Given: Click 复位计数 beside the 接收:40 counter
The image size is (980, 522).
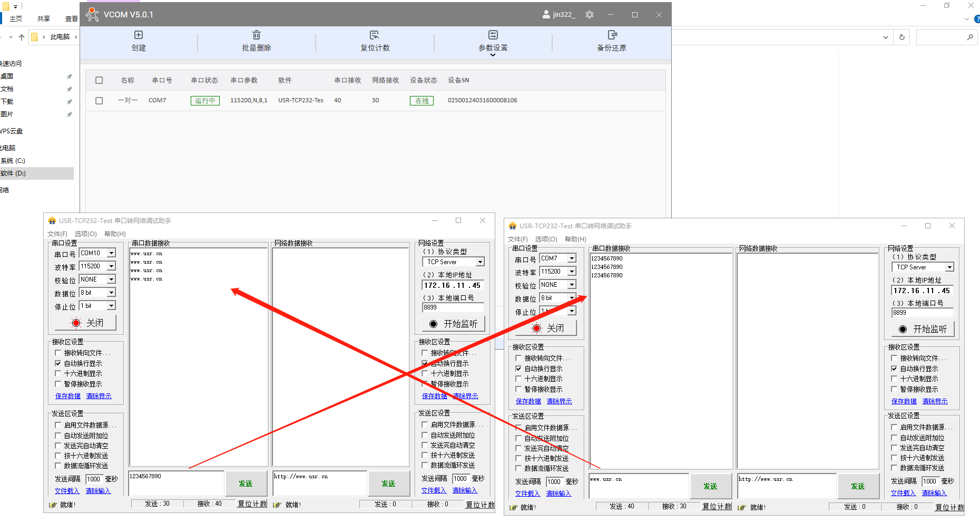Looking at the screenshot, I should 252,504.
